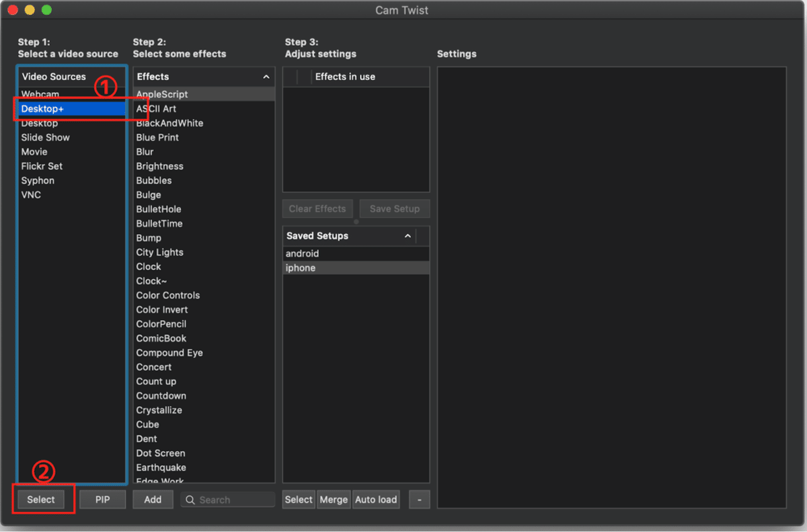The image size is (807, 532).
Task: Select Bulge effect
Action: pyautogui.click(x=204, y=194)
